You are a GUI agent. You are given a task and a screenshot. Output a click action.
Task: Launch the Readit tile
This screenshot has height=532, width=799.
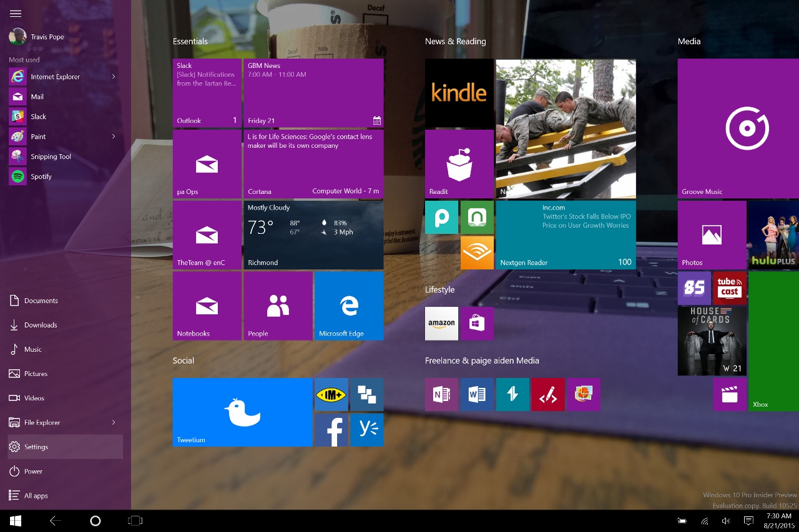(x=459, y=164)
